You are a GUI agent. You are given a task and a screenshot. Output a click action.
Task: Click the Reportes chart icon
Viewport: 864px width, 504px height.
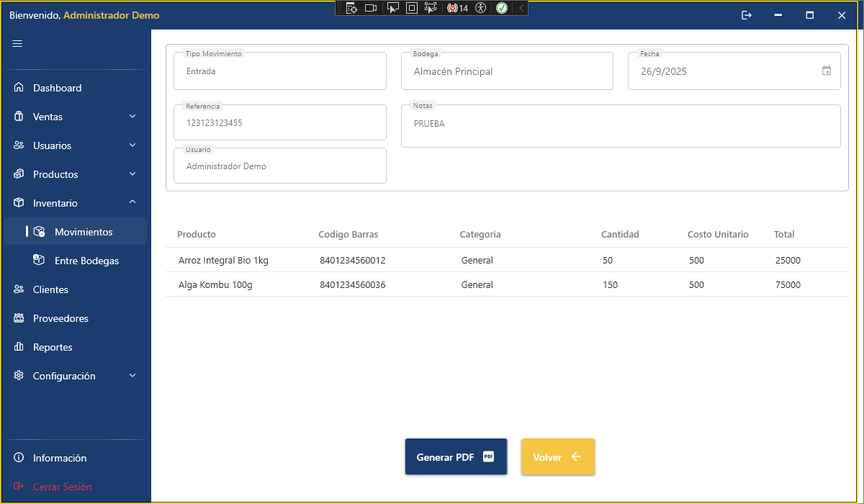pyautogui.click(x=19, y=347)
